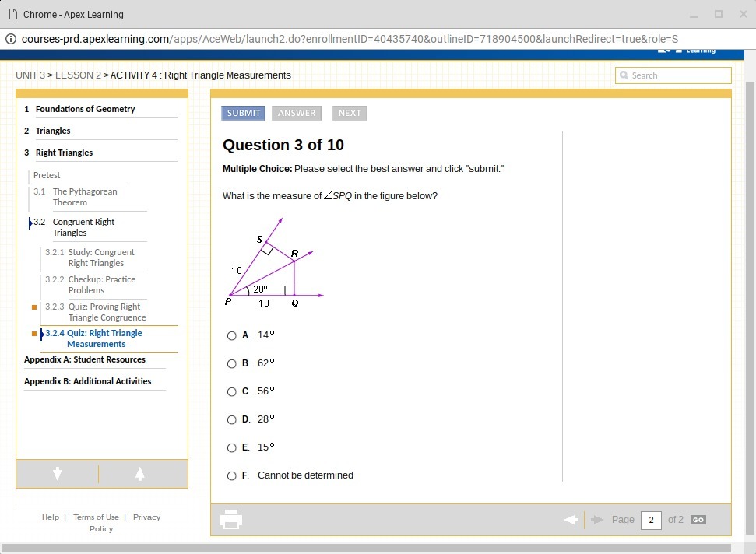756x554 pixels.
Task: Expand the Triangles unit
Action: point(53,131)
